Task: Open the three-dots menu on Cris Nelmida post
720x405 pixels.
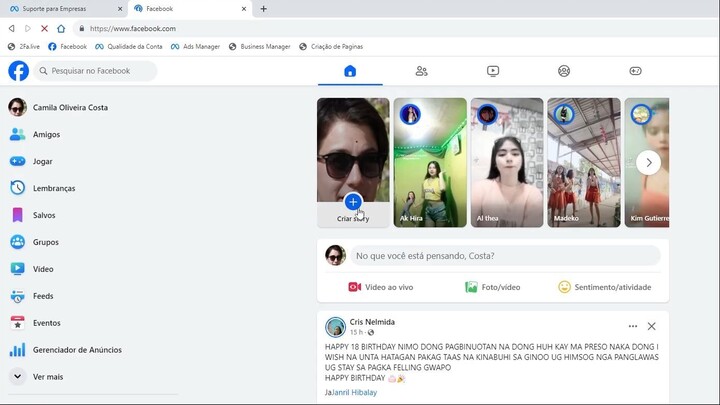Action: coord(633,326)
